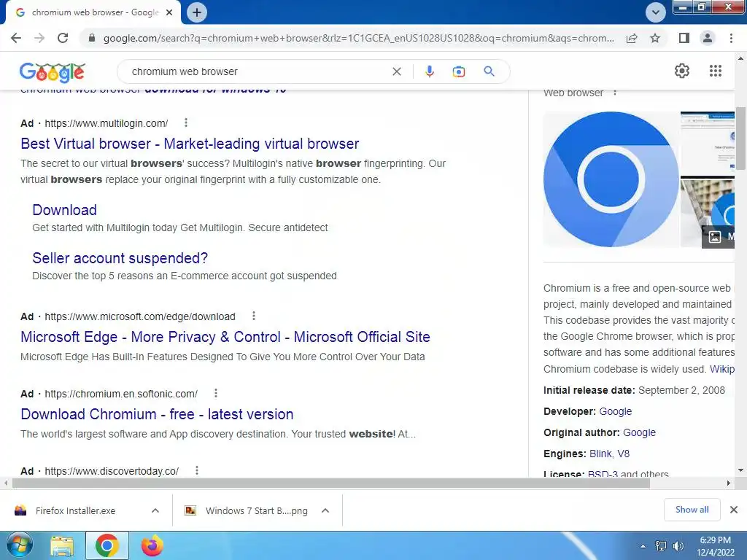Screen dimensions: 747x560
Task: Open the V8 engine link
Action: (x=623, y=454)
